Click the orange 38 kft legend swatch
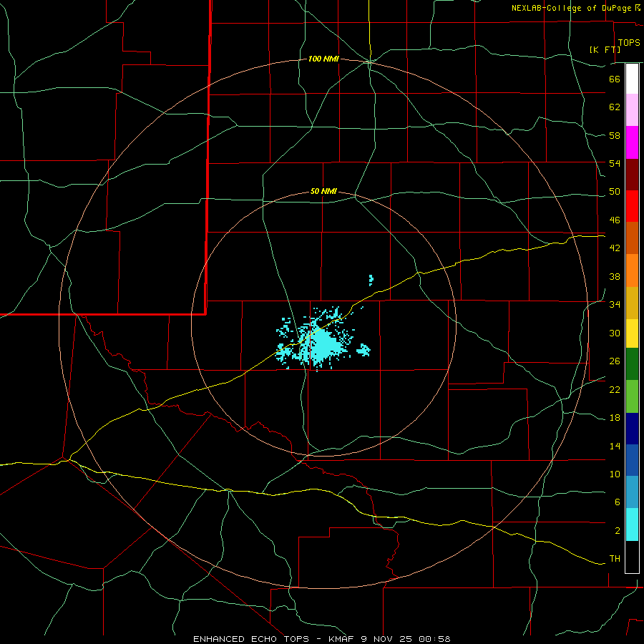The height and width of the screenshot is (644, 644). point(632,270)
